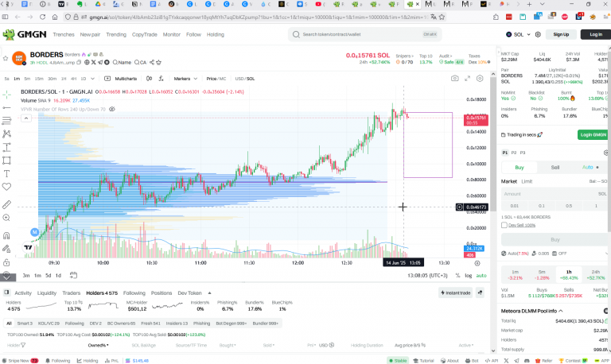
Task: Expand chart to fullscreen
Action: (x=467, y=79)
